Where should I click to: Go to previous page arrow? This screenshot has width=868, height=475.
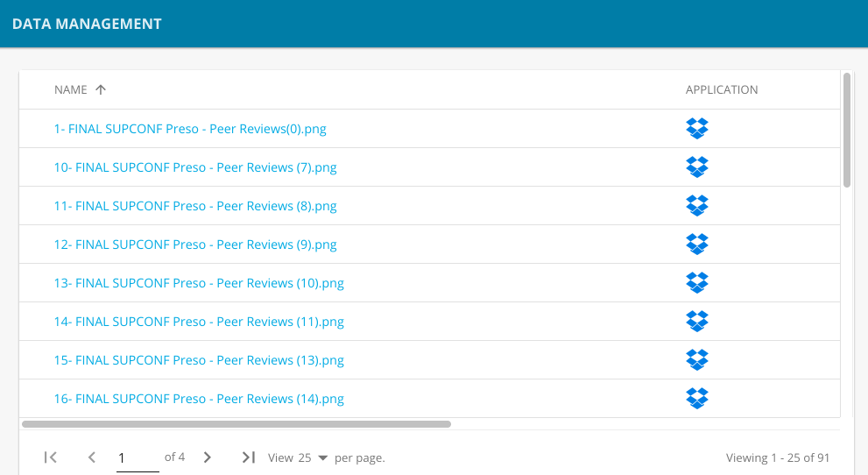pyautogui.click(x=92, y=457)
